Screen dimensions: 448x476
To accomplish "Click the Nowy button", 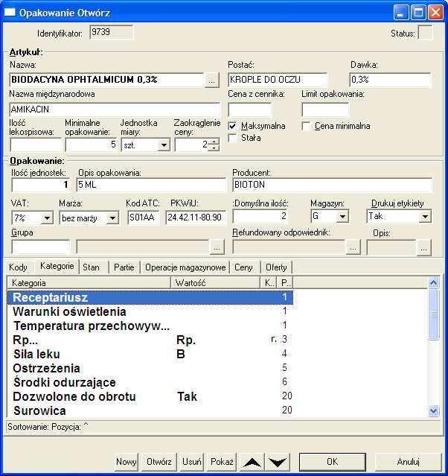I will coord(127,462).
